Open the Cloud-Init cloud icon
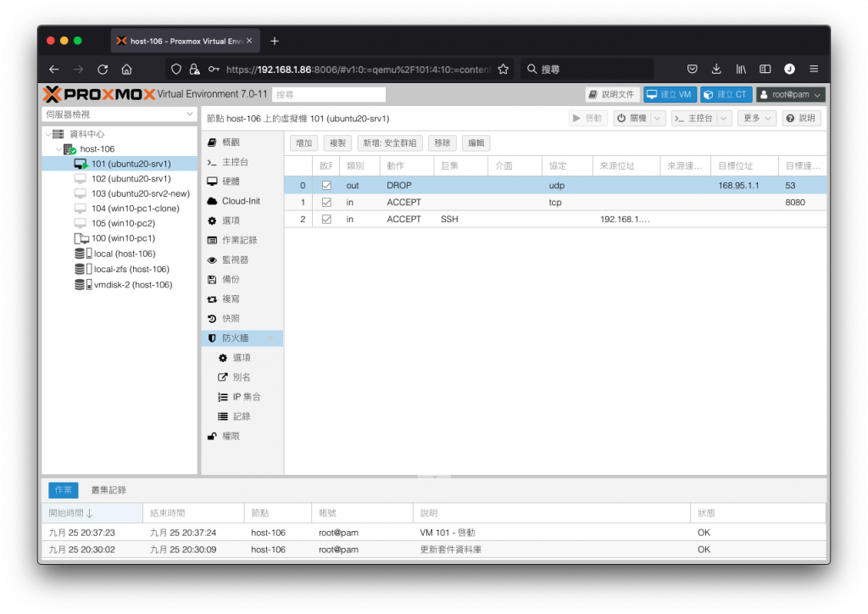Viewport: 868px width, 614px height. pyautogui.click(x=212, y=201)
